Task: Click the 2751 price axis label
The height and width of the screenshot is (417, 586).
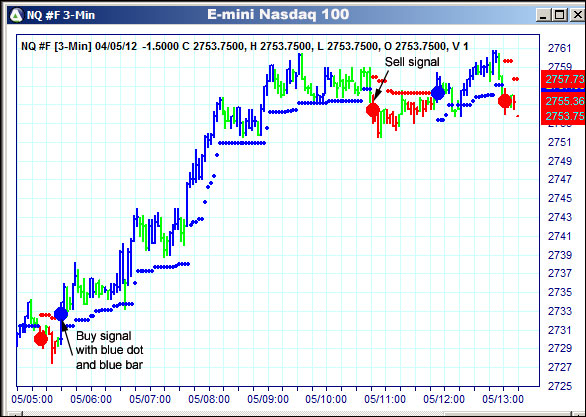Action: (559, 142)
